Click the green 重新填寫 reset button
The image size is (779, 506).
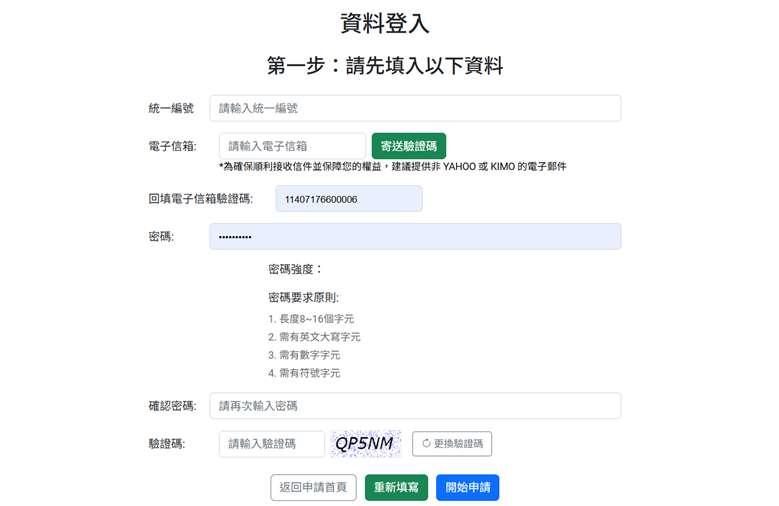tap(397, 487)
